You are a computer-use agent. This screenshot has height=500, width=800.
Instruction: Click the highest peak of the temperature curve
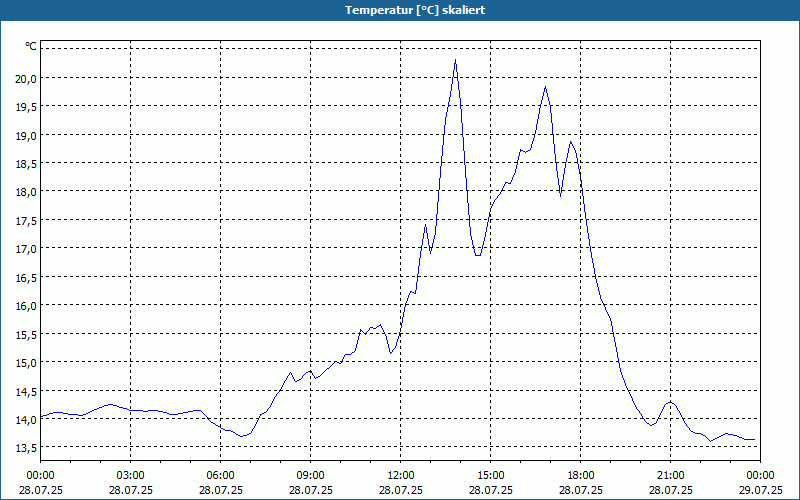[455, 60]
